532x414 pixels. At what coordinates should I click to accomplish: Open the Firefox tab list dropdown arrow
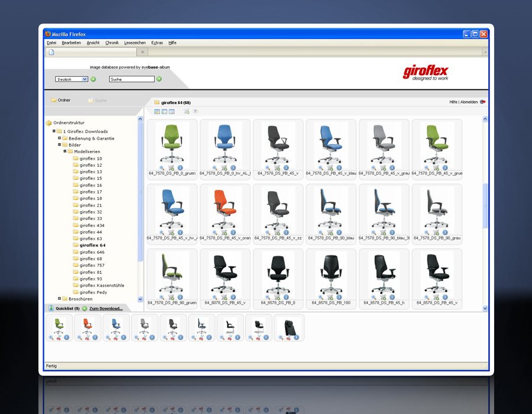pyautogui.click(x=485, y=52)
